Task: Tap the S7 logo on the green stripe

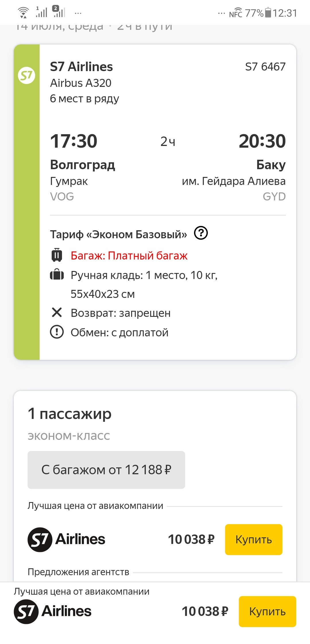Action: (26, 75)
